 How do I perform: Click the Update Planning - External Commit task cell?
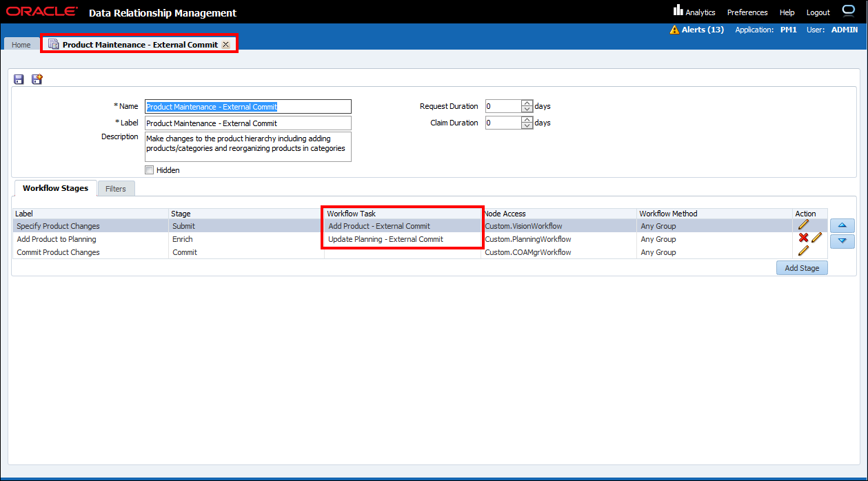point(386,239)
